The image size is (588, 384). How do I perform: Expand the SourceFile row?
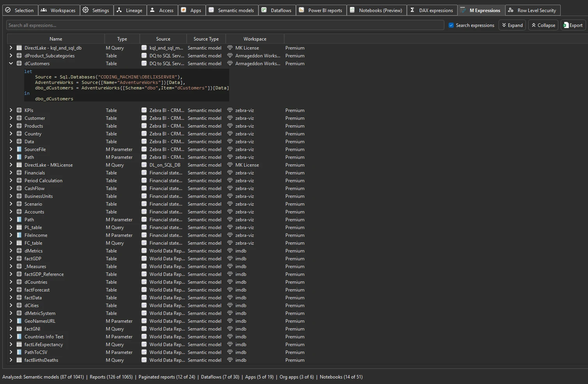coord(11,149)
